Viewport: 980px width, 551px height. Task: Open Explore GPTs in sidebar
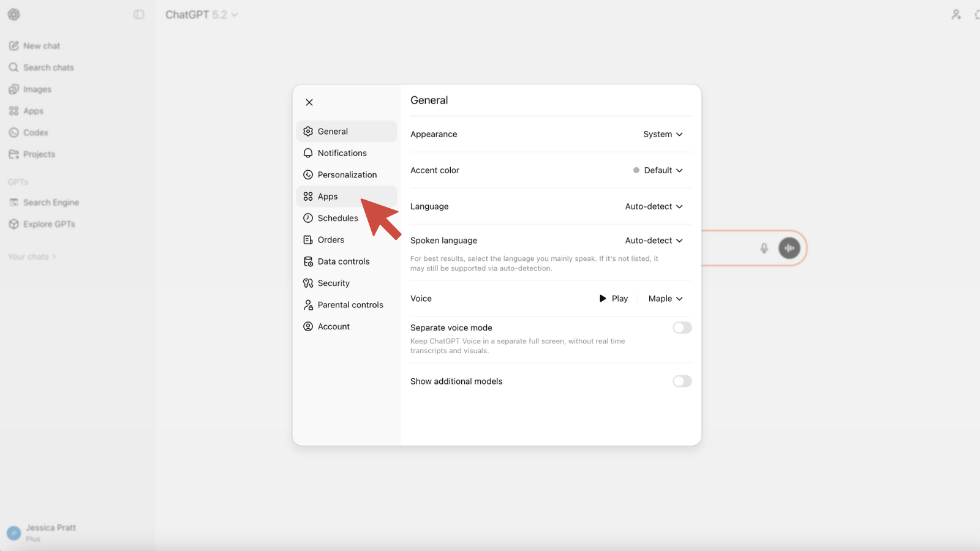[48, 224]
